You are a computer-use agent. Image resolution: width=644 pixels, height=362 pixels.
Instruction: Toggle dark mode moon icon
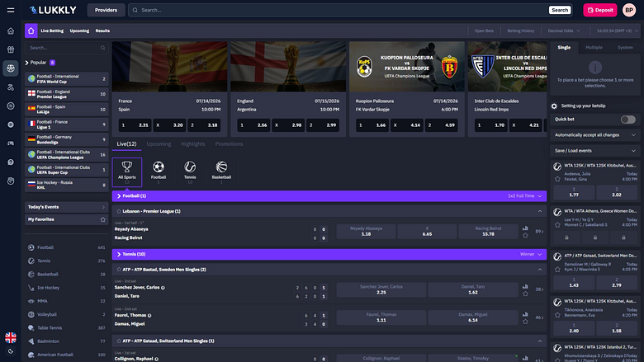pyautogui.click(x=11, y=351)
